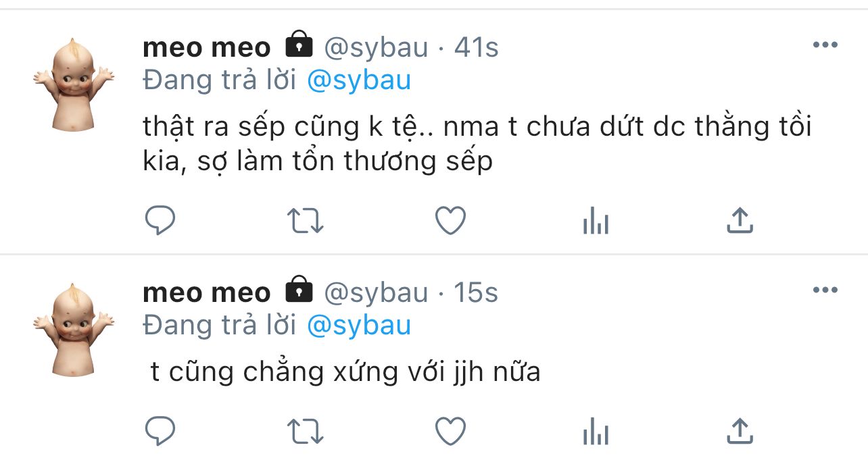Open meo meo profile from first tweet
Screen dimensions: 868x460
[x=207, y=47]
